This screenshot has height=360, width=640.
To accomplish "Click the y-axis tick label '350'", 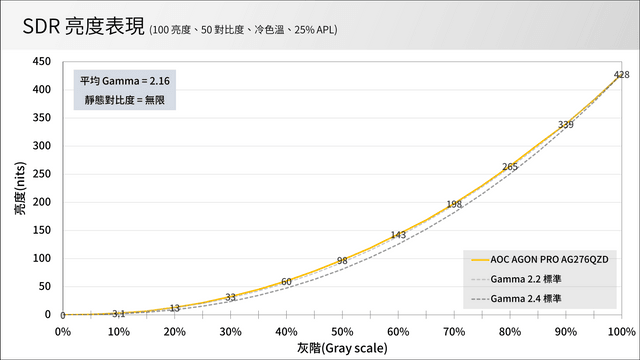I will click(42, 118).
